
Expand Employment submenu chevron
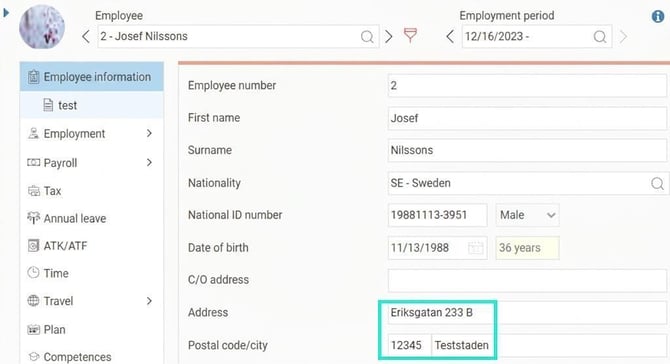click(149, 133)
